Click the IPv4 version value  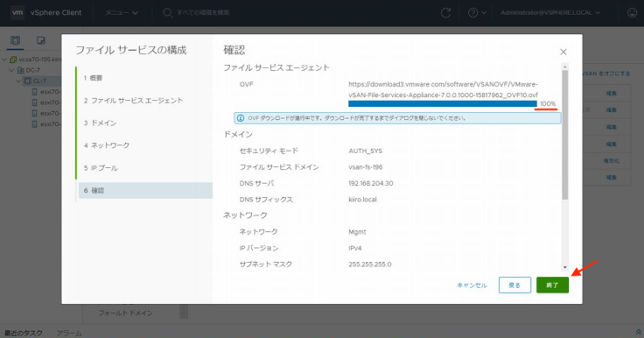(355, 248)
